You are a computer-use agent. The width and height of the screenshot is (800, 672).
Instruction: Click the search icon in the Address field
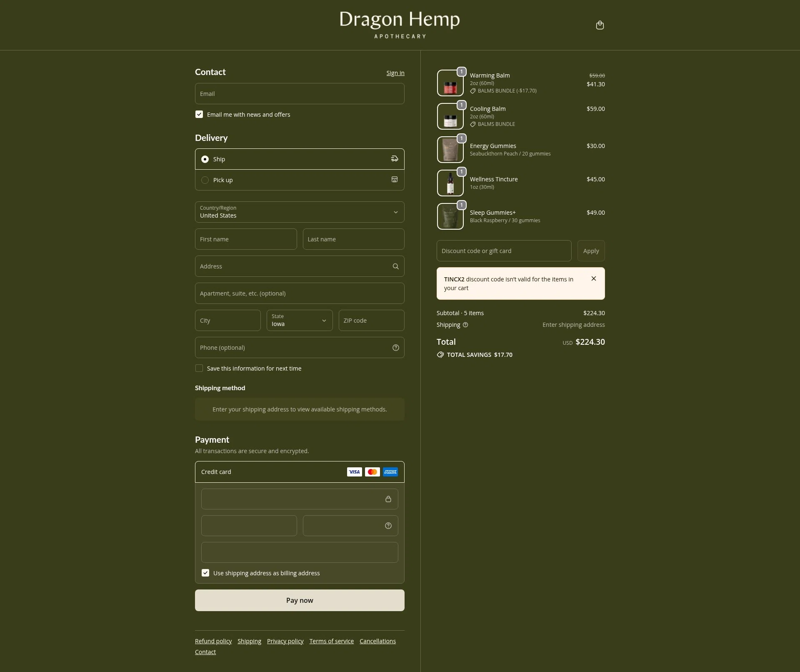[395, 266]
